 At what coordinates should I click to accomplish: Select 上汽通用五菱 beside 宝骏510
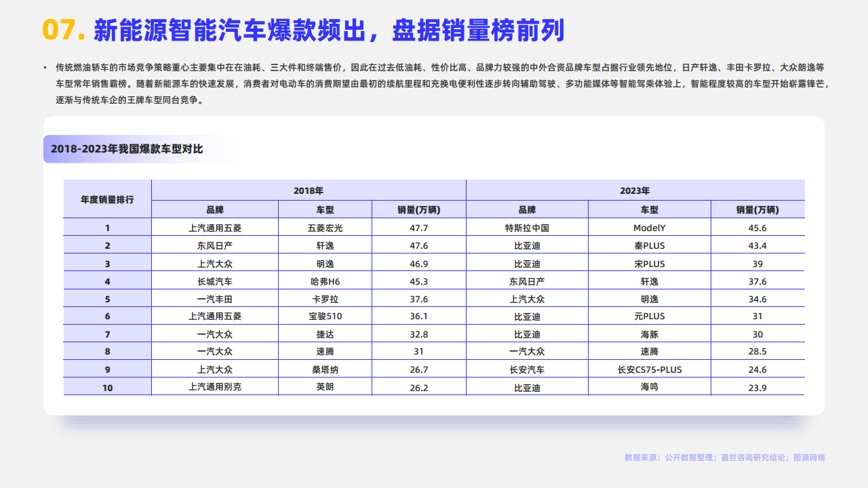pyautogui.click(x=215, y=317)
